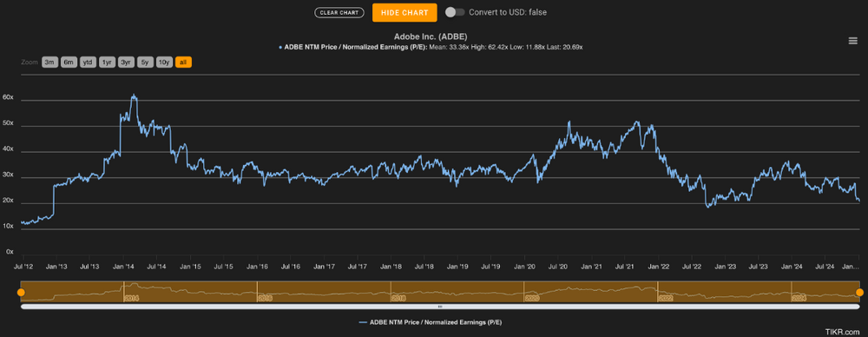Toggle Convert to USD switch
Image resolution: width=868 pixels, height=337 pixels.
pyautogui.click(x=454, y=12)
